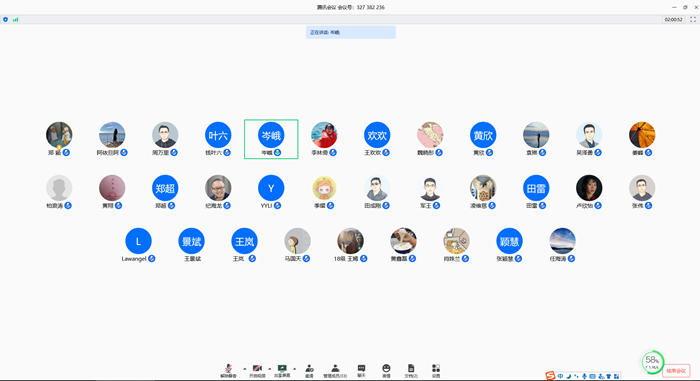This screenshot has height=381, width=700.
Task: Open the settings grid icon in toolbar
Action: click(x=436, y=370)
